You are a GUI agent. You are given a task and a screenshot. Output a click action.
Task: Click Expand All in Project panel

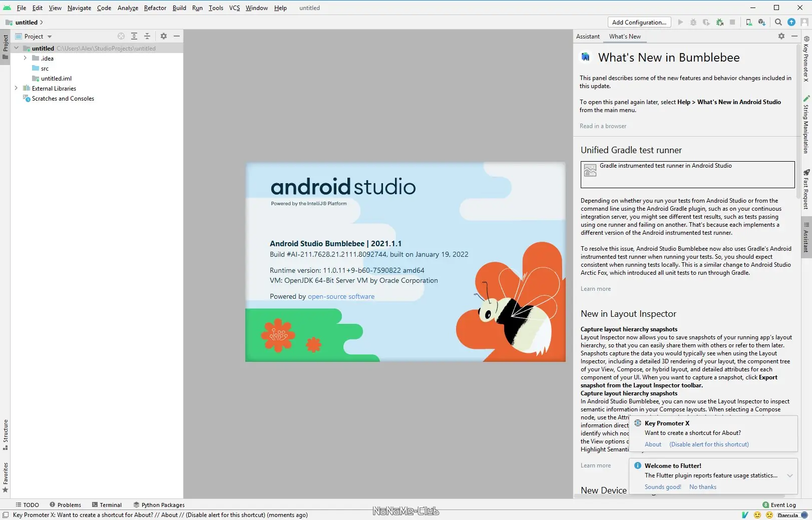pos(134,37)
